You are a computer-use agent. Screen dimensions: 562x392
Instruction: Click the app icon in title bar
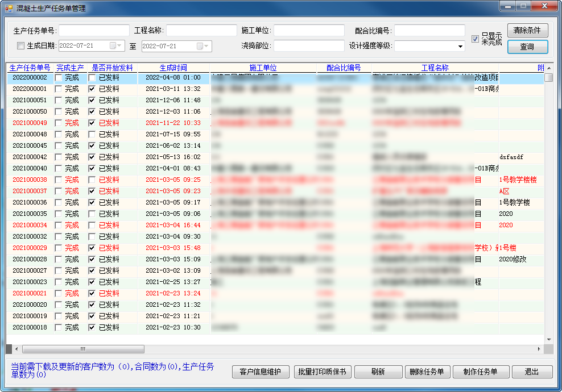[x=9, y=7]
